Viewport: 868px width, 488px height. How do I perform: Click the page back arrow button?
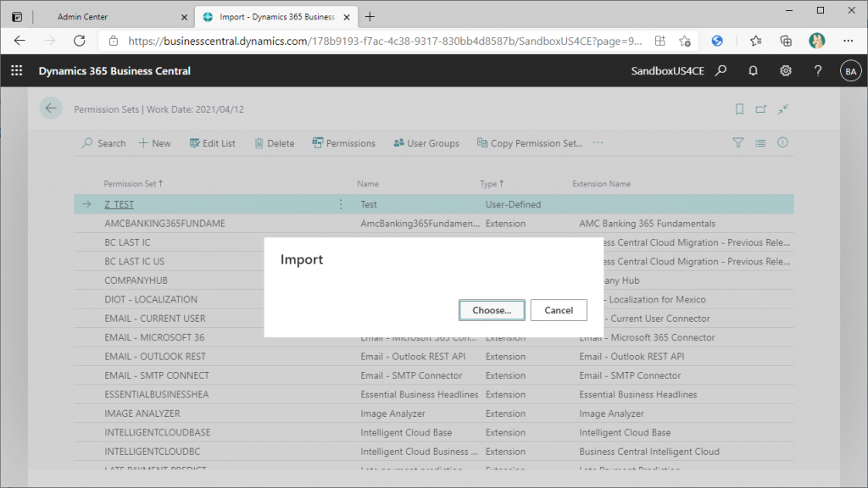tap(51, 108)
